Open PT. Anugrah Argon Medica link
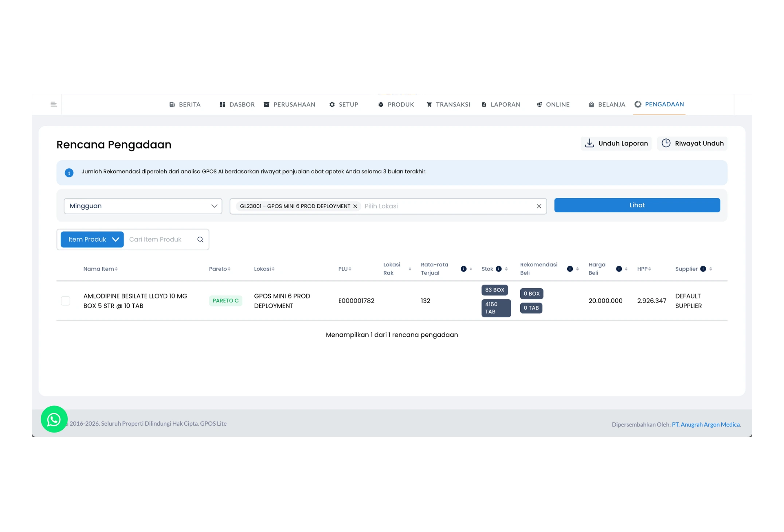Screen dimensions: 784x532 click(706, 425)
